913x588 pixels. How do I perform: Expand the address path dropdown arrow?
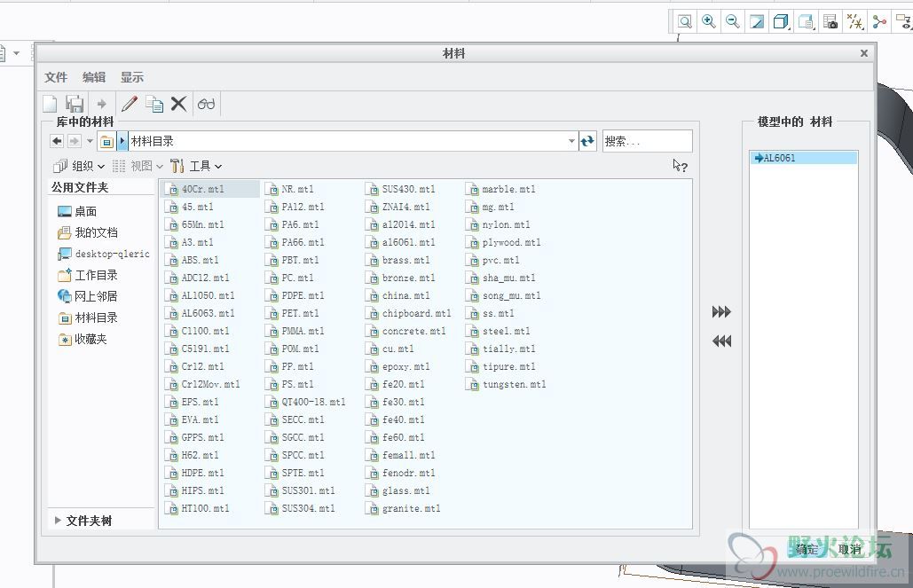pos(571,141)
